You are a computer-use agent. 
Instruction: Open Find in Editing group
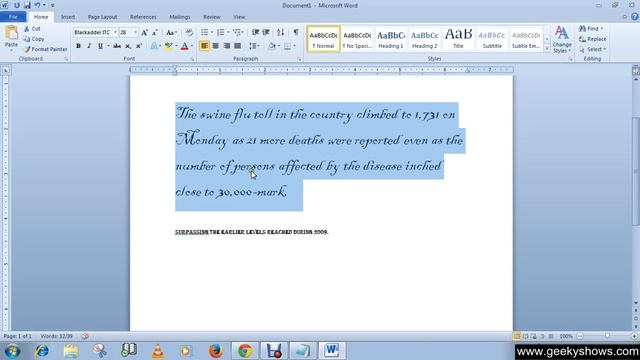pos(589,29)
